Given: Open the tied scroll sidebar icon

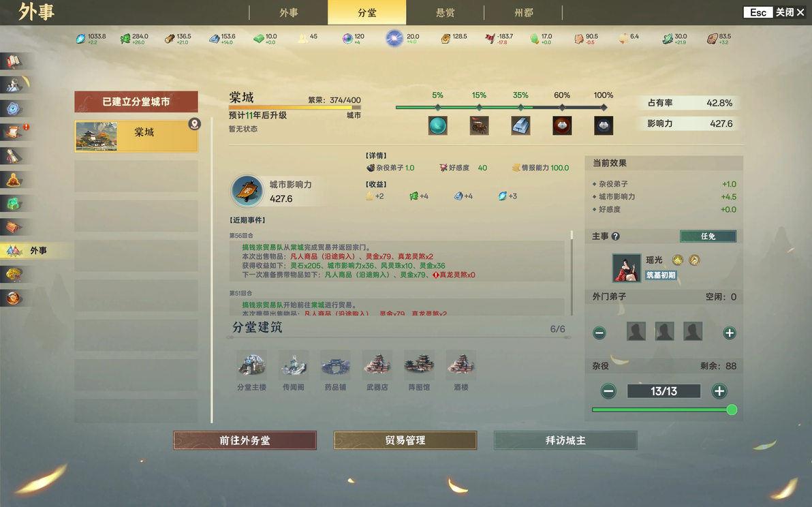Looking at the screenshot, I should click(14, 156).
